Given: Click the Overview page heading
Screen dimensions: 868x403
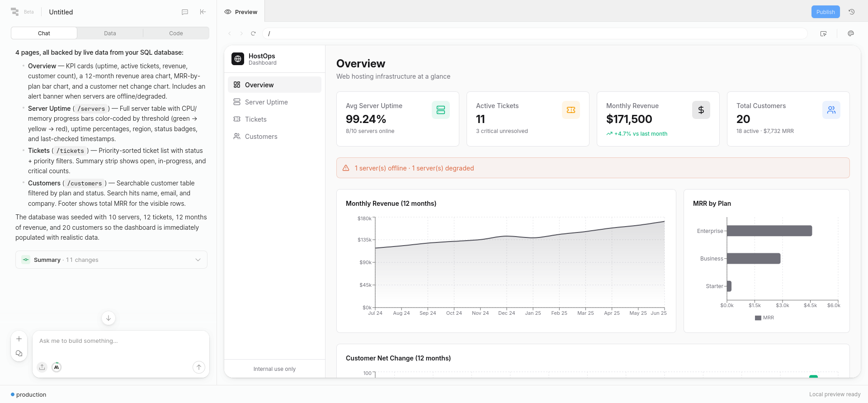Looking at the screenshot, I should click(x=361, y=64).
